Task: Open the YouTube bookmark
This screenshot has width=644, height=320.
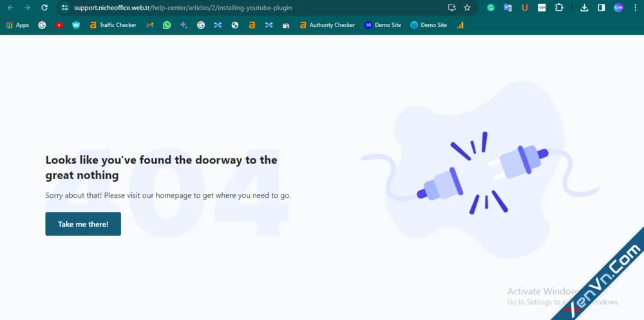Action: [59, 25]
